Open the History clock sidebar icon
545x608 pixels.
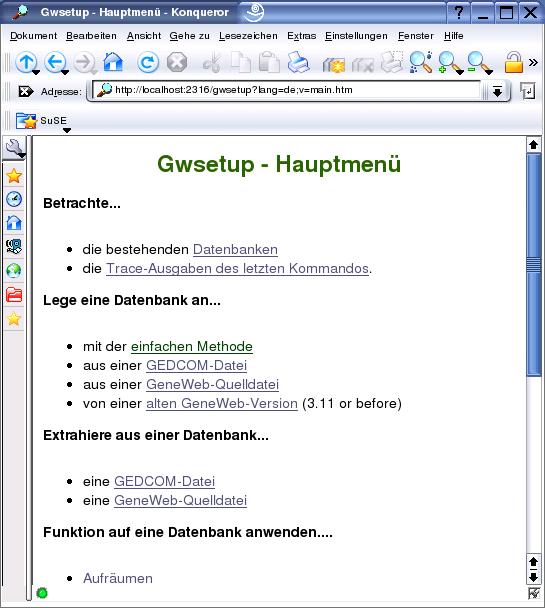(x=14, y=199)
